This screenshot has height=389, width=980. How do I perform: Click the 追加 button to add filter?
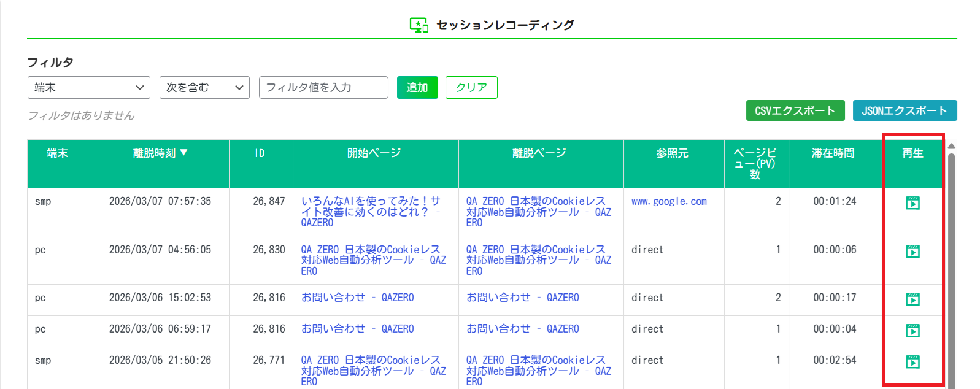pyautogui.click(x=417, y=87)
